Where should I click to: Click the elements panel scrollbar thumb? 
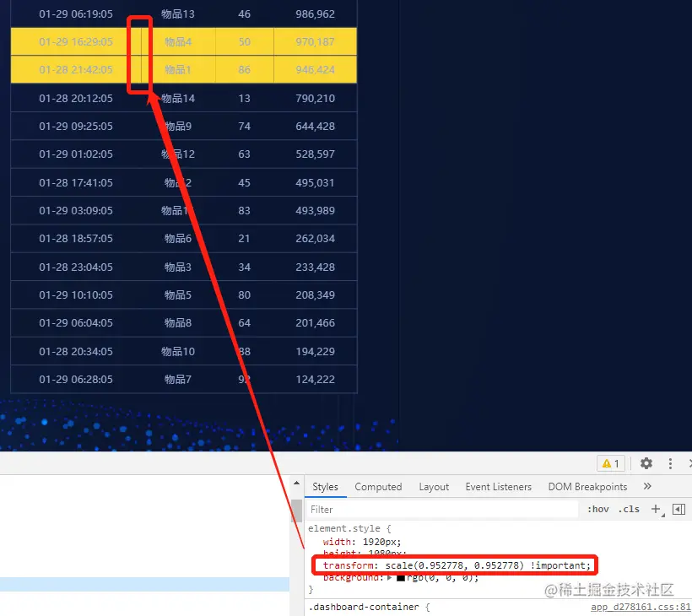pos(296,511)
